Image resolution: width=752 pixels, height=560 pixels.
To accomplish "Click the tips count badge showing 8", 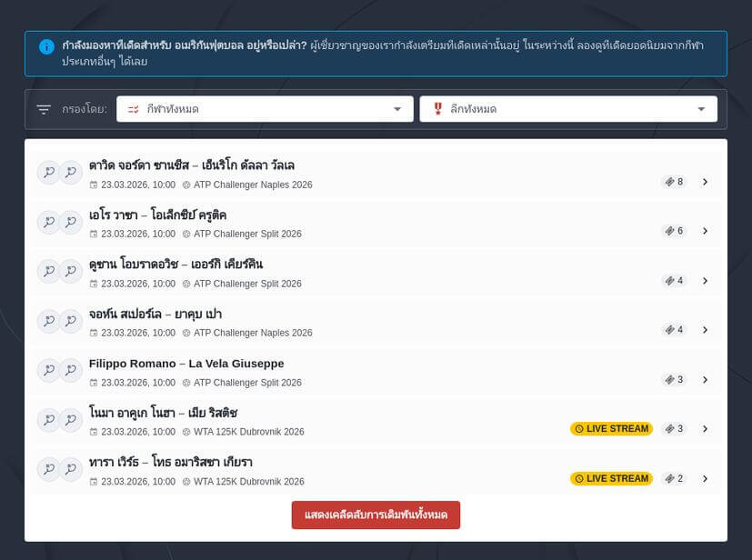I will point(674,182).
